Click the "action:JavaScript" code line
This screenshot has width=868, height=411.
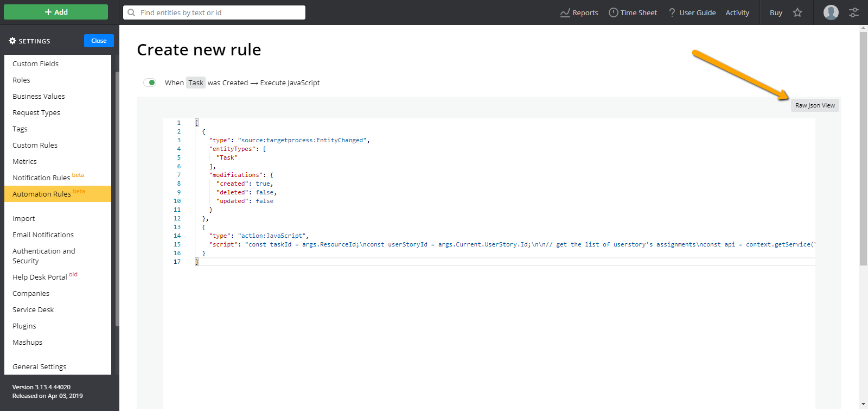pos(259,236)
